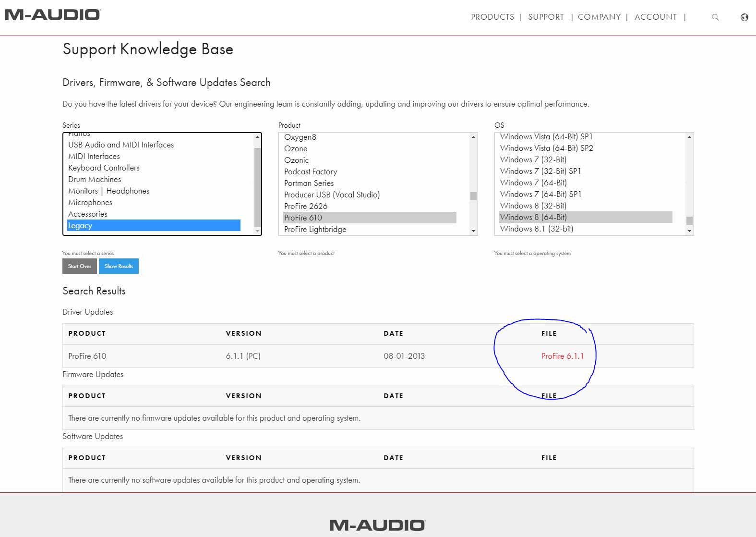Select Legacy in Series list
This screenshot has height=537, width=756.
click(x=154, y=225)
